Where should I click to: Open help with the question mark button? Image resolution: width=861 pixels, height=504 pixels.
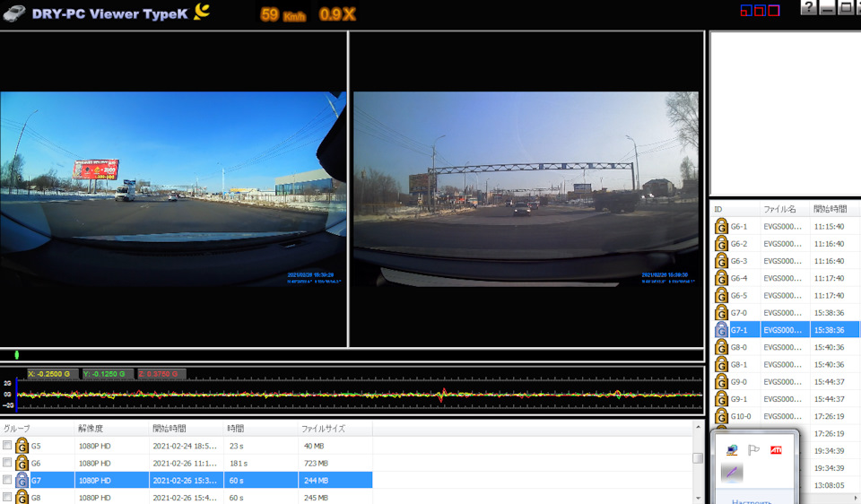(x=808, y=8)
